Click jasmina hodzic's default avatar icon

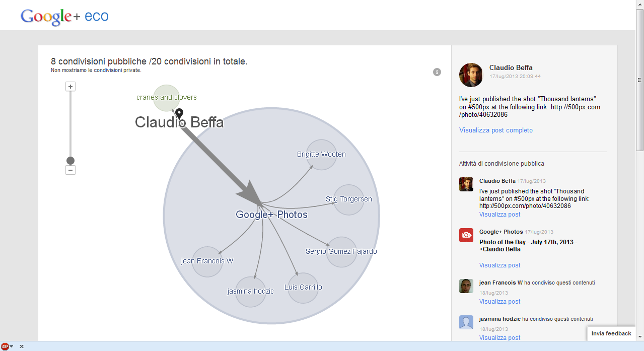[x=466, y=322]
